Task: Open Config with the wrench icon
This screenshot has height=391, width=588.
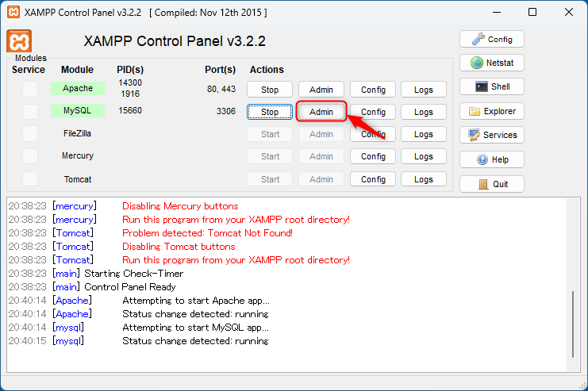Action: [492, 39]
